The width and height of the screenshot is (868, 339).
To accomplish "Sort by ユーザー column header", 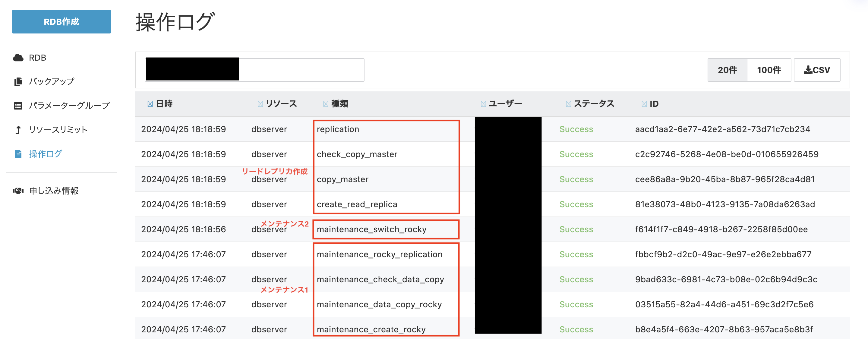I will point(505,104).
